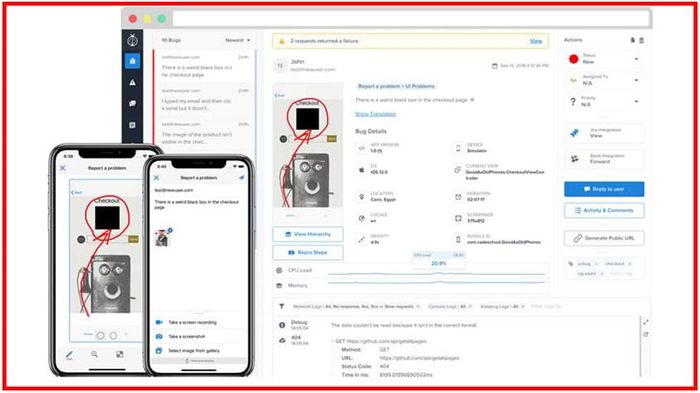Tap 'Take a screenshot' on right phone
Image resolution: width=700 pixels, height=393 pixels.
[200, 336]
